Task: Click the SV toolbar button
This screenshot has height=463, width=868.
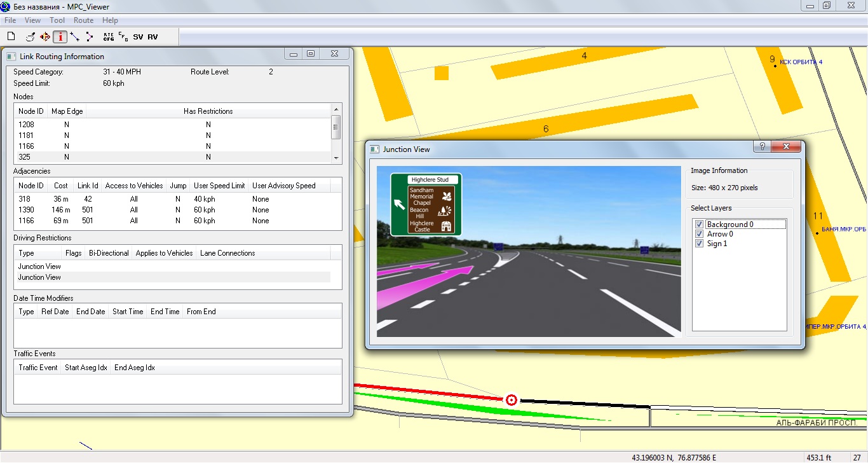Action: tap(138, 37)
